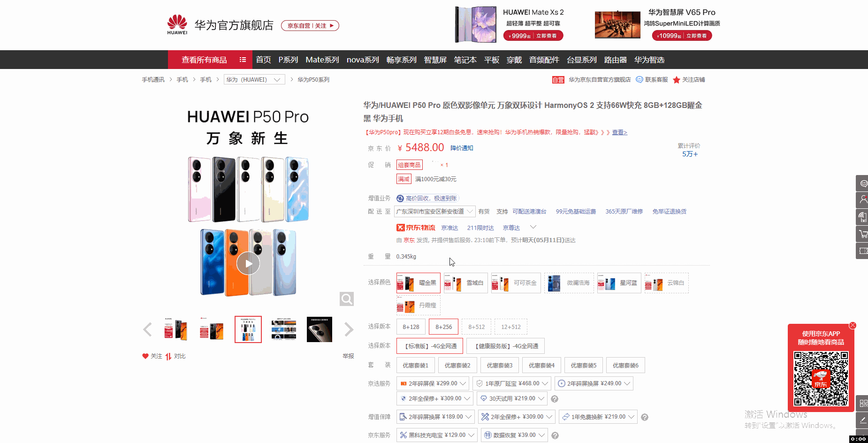Open 30天试用 ¥219.00 dropdown
This screenshot has height=443, width=868.
pos(512,398)
